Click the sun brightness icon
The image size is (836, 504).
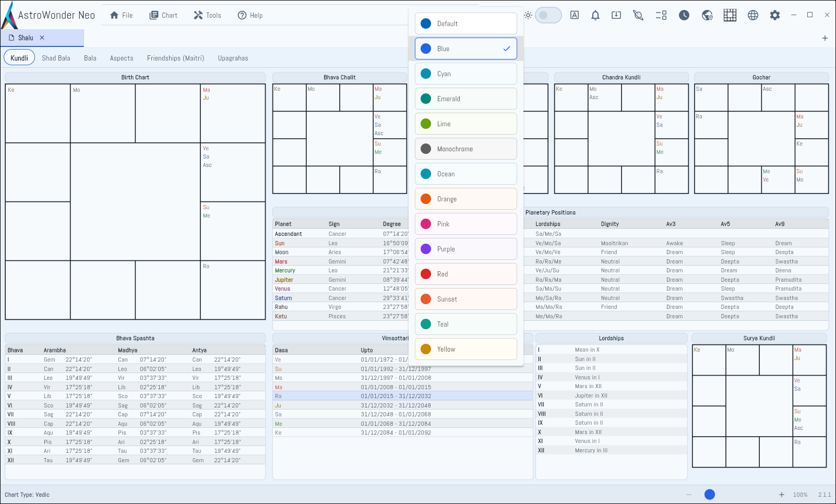coord(528,15)
